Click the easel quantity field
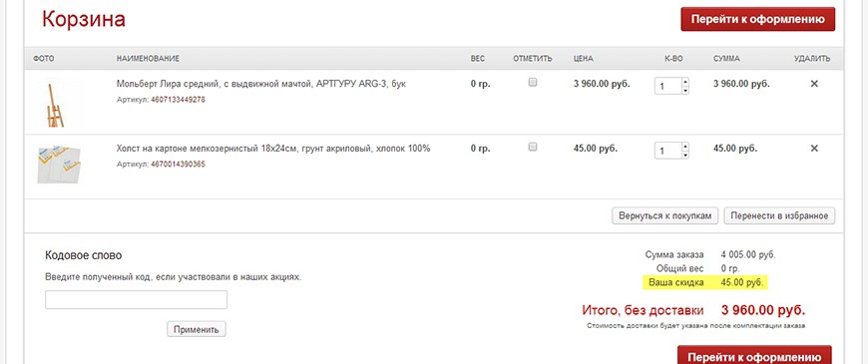Viewport: 868px width, 364px height. (x=668, y=87)
